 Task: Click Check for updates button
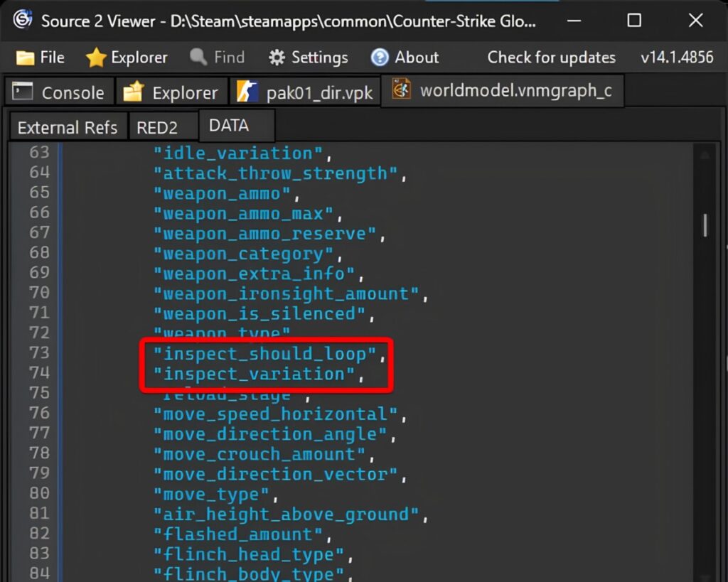[551, 58]
